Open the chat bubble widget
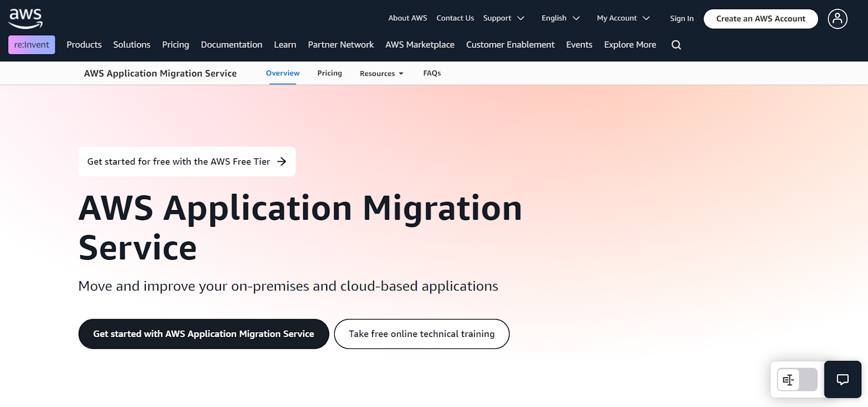This screenshot has height=407, width=868. tap(843, 379)
